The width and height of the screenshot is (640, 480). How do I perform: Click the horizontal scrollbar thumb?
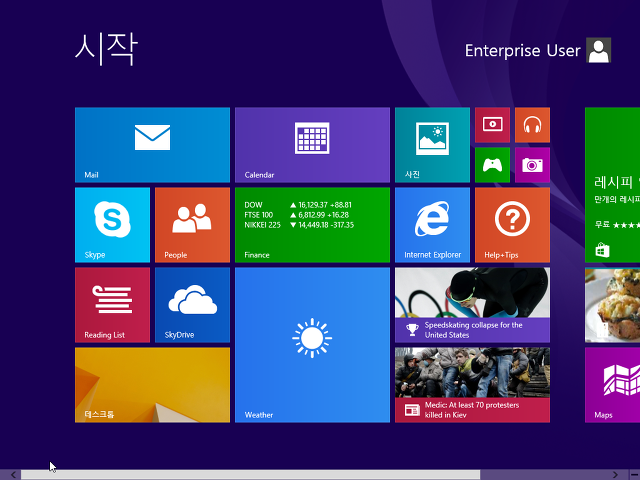click(x=251, y=475)
